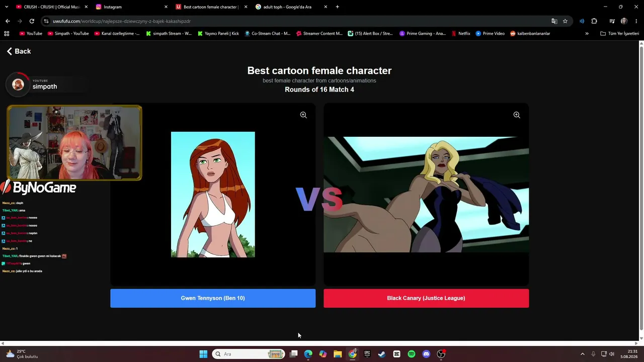
Task: Open the Chrome profile avatar
Action: [624, 21]
